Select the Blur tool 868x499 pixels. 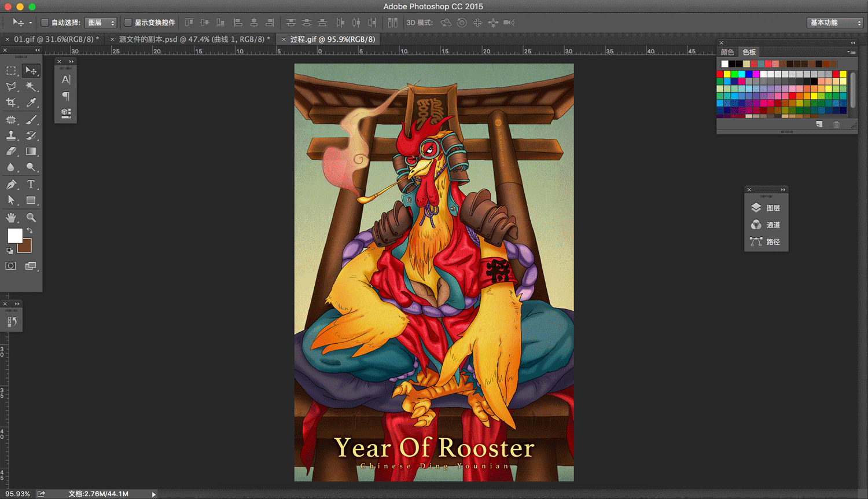point(11,167)
